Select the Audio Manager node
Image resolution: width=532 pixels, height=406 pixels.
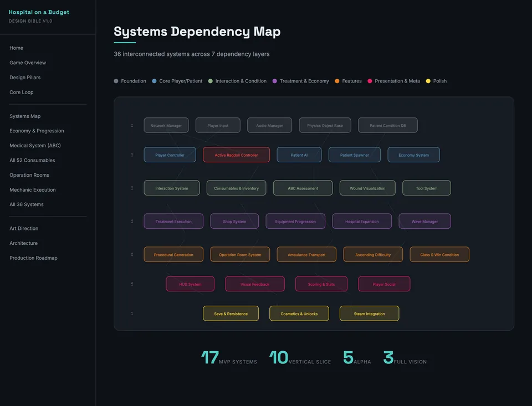point(269,126)
